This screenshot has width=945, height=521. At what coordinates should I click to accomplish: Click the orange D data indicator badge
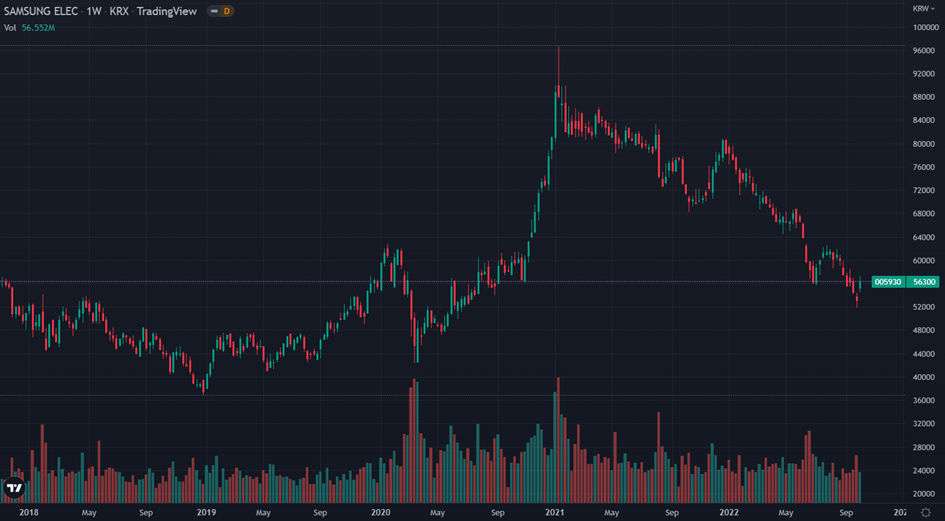[x=226, y=11]
